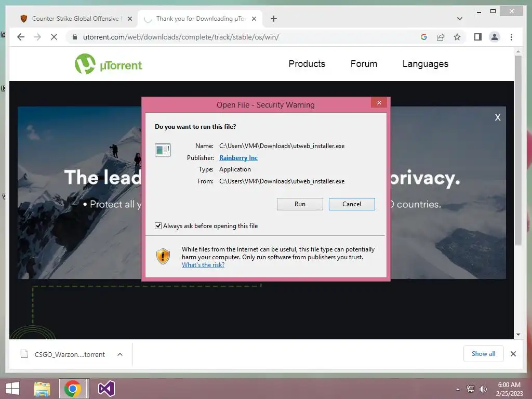The height and width of the screenshot is (399, 532).
Task: Cancel running the utweb_installer file
Action: pos(352,204)
